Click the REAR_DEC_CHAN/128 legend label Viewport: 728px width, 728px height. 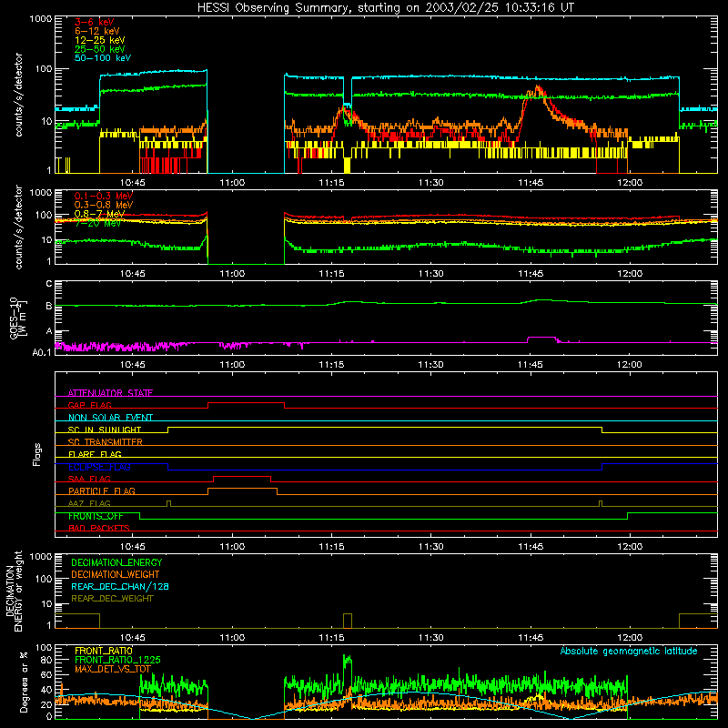pyautogui.click(x=120, y=586)
